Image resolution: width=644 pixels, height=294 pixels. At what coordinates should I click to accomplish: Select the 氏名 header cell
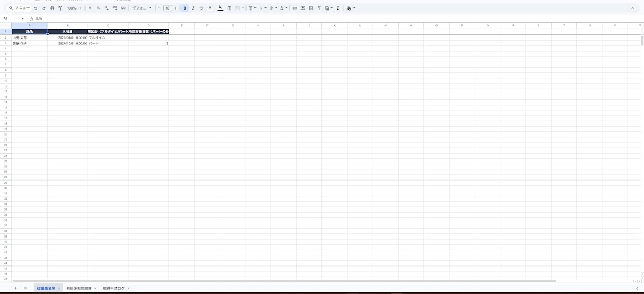(x=29, y=32)
